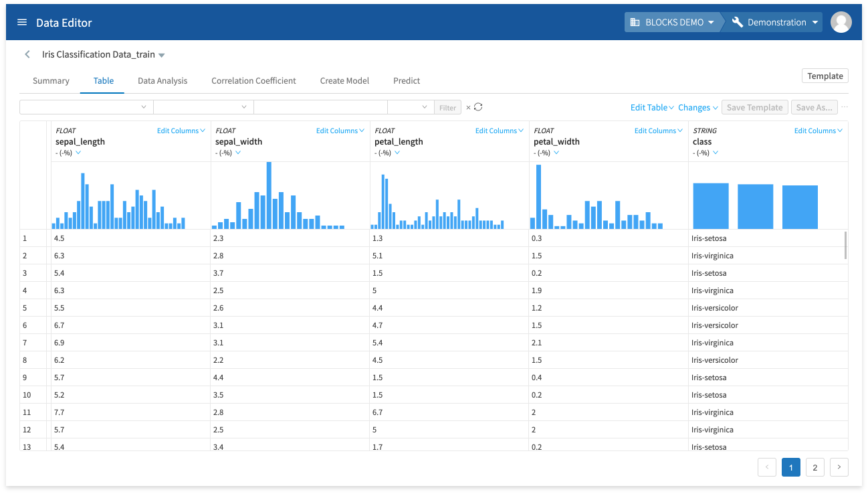
Task: Click row number 10
Action: tap(27, 395)
